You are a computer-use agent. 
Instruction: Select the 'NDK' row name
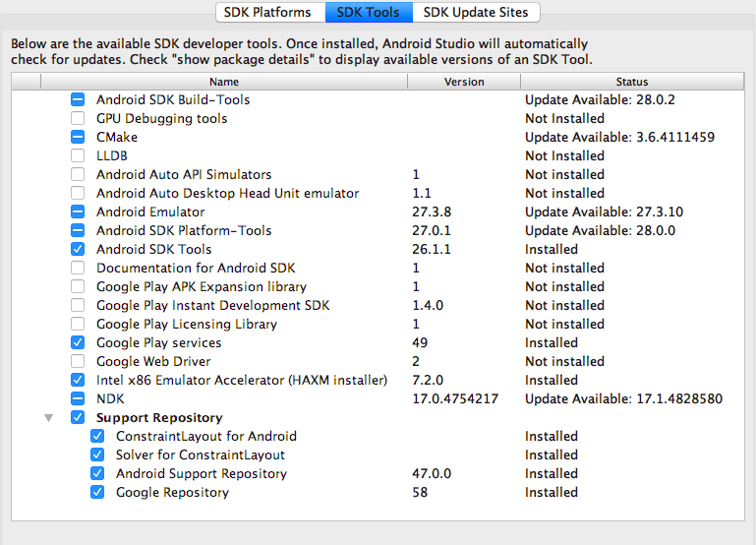110,398
